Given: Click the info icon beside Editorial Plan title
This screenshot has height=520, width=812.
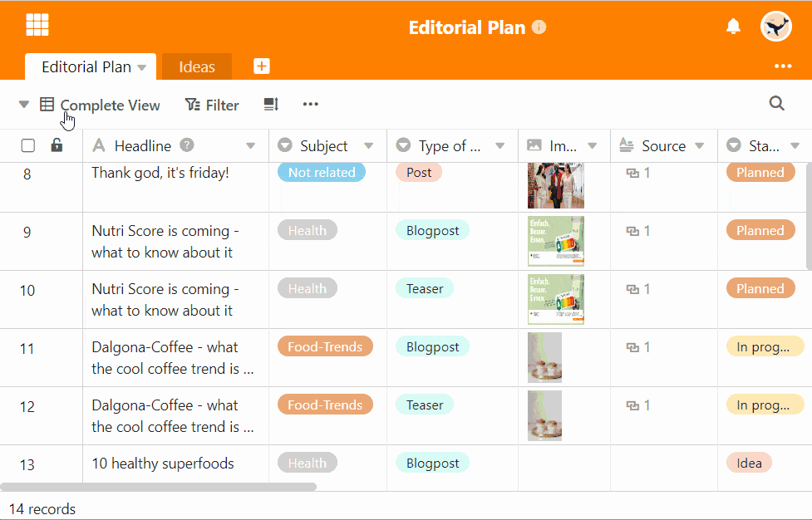Looking at the screenshot, I should [539, 27].
